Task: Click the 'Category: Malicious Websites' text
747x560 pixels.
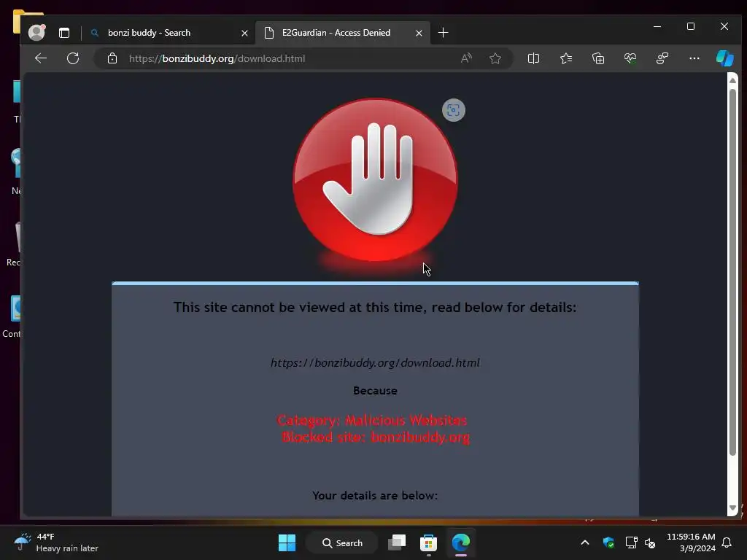Action: [x=372, y=420]
